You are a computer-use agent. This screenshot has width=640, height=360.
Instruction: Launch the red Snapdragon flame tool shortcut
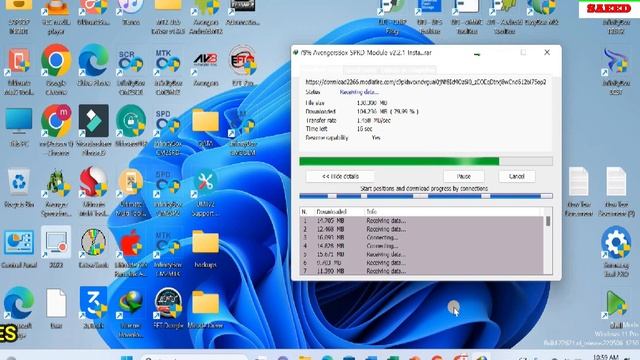tap(93, 182)
